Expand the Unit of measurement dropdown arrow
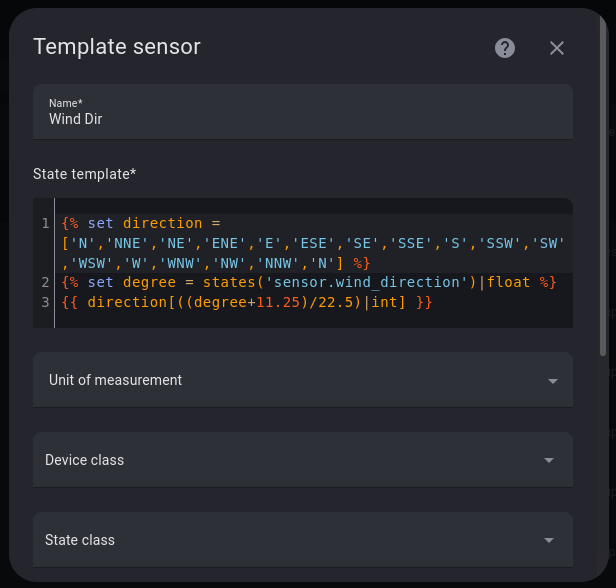Screen dimensions: 616x588 point(551,381)
